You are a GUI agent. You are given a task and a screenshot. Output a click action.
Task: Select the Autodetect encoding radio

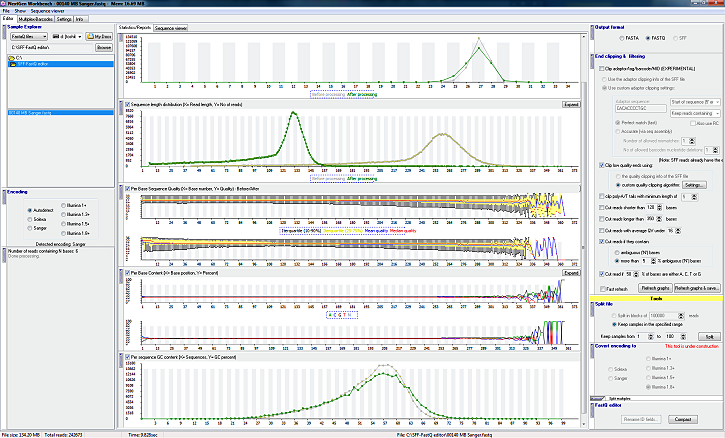coord(30,210)
